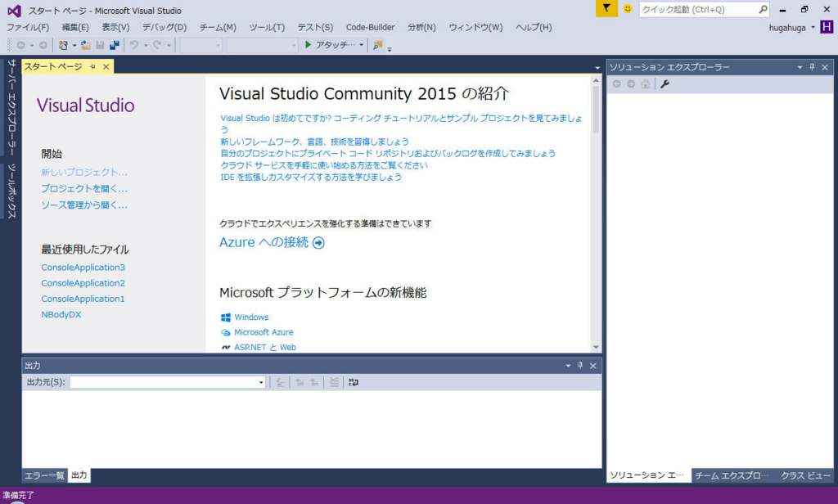Image resolution: width=838 pixels, height=504 pixels.
Task: Toggle the pin on Start Page tab
Action: [92, 66]
